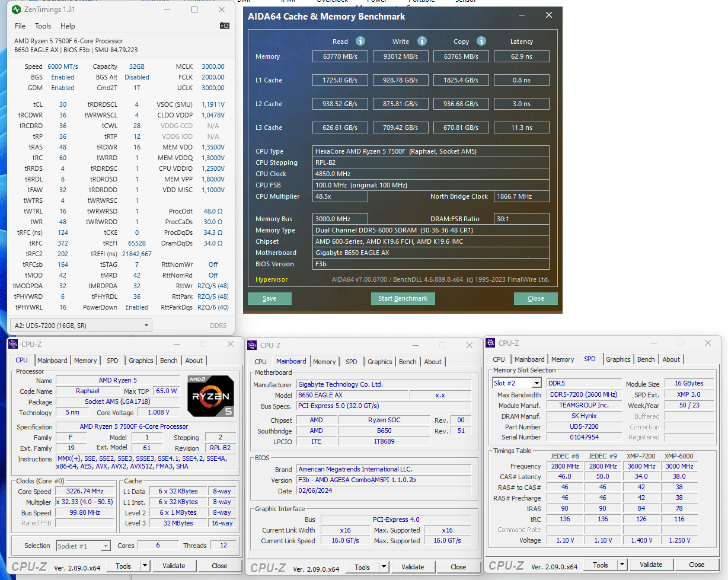The width and height of the screenshot is (728, 580).
Task: Click Close button in SPD CPU-Z window
Action: pos(697,565)
